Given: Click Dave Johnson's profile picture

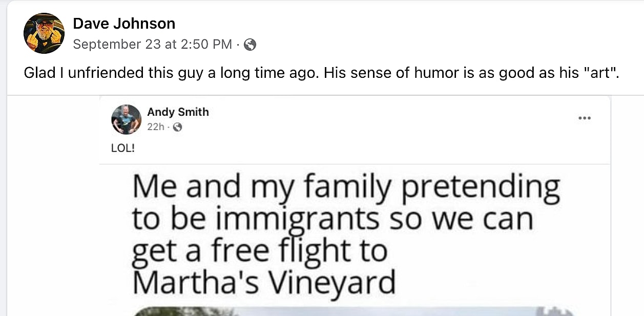Looking at the screenshot, I should click(44, 33).
